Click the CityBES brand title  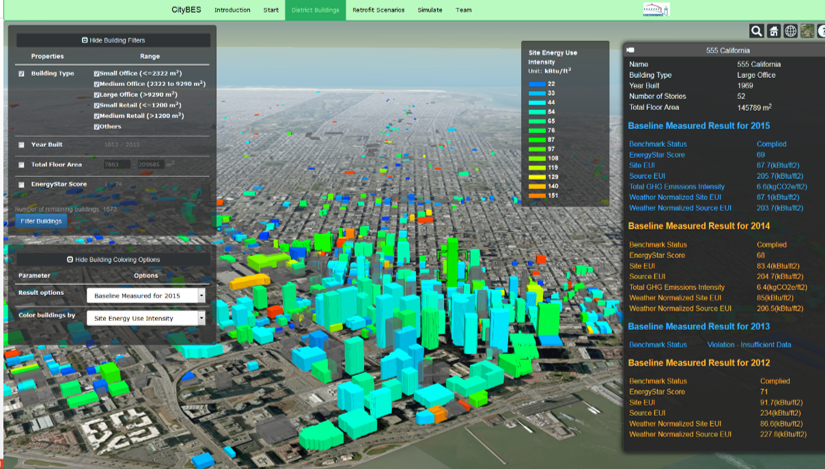186,9
